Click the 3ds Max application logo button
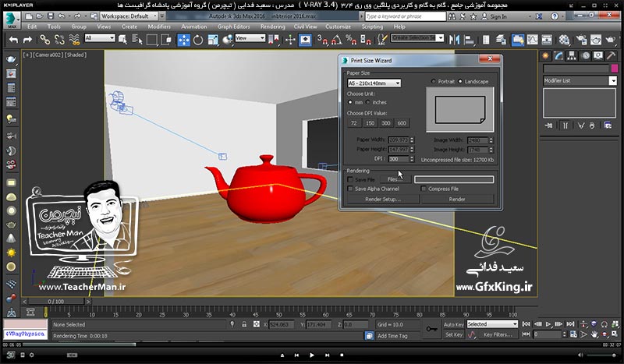 tap(12, 19)
